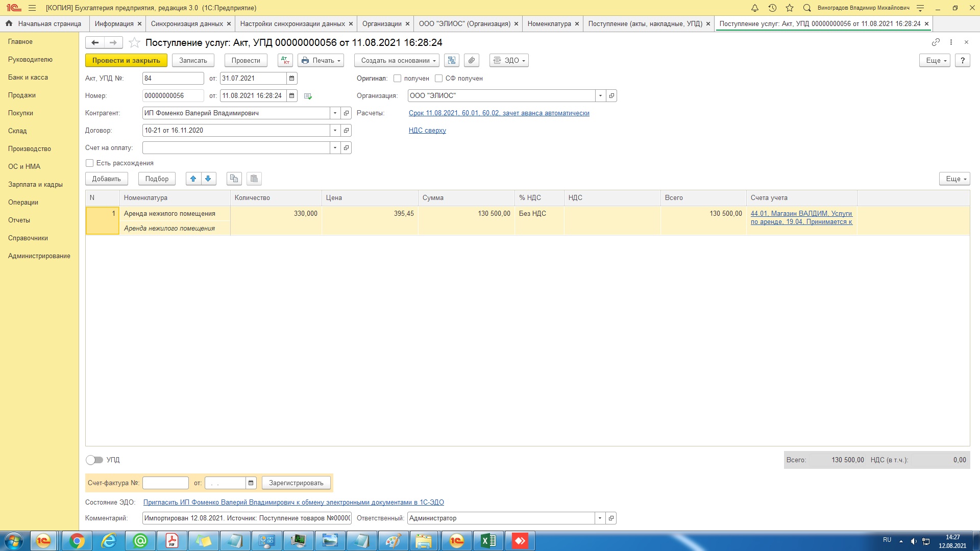Image resolution: width=980 pixels, height=551 pixels.
Task: Paste rows from clipboard icon
Action: click(254, 179)
